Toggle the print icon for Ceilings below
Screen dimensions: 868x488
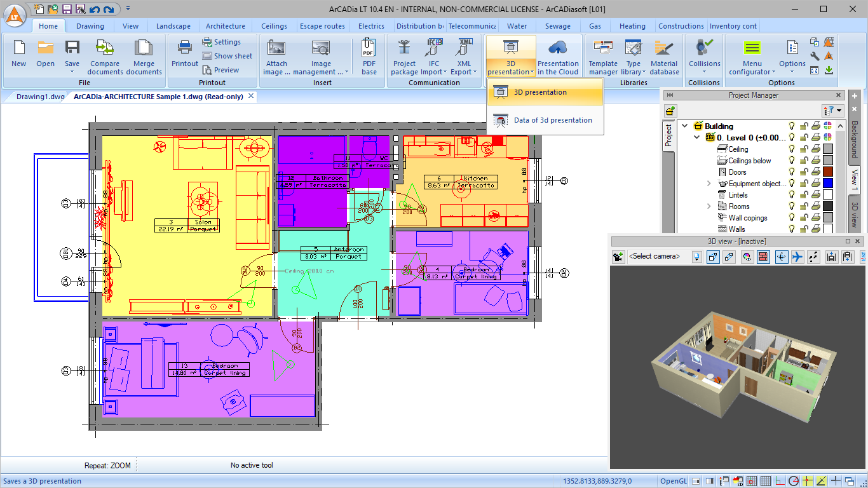coord(815,161)
